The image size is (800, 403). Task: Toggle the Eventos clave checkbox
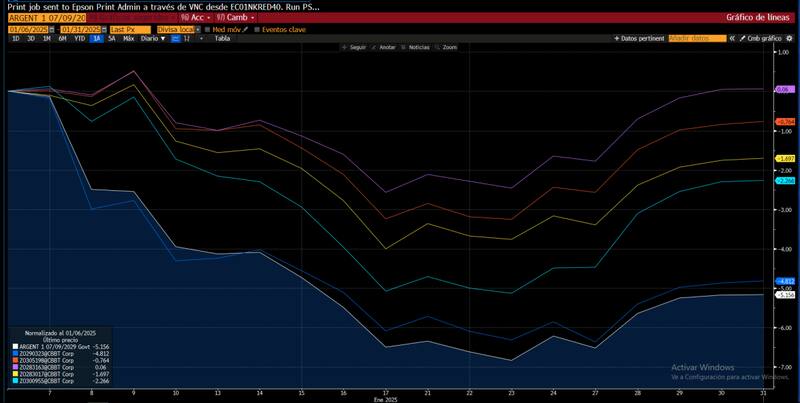click(257, 29)
